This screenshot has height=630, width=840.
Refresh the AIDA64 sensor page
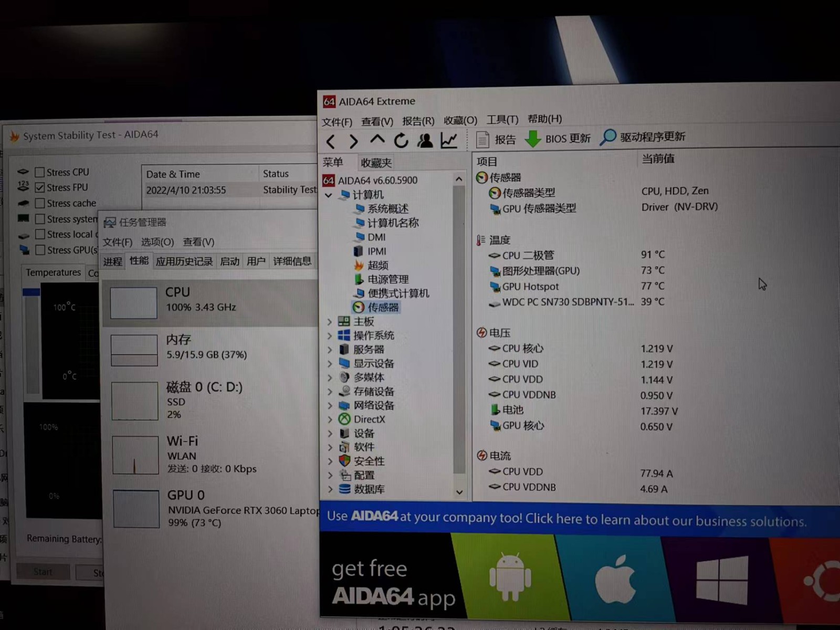coord(401,140)
